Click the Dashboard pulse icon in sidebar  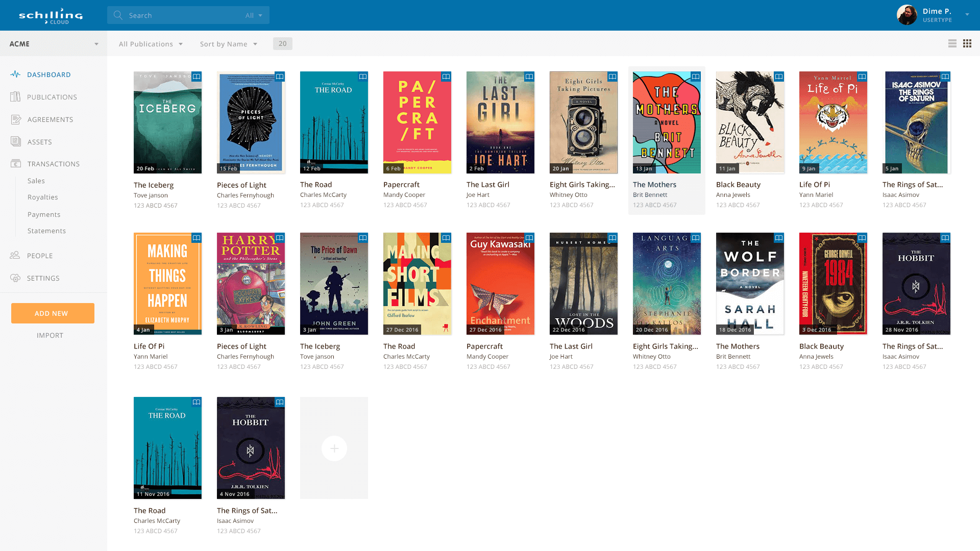(15, 74)
